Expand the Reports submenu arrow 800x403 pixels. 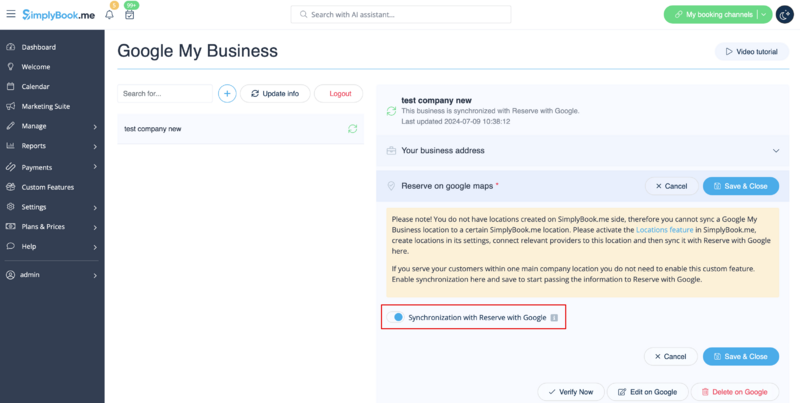coord(95,146)
